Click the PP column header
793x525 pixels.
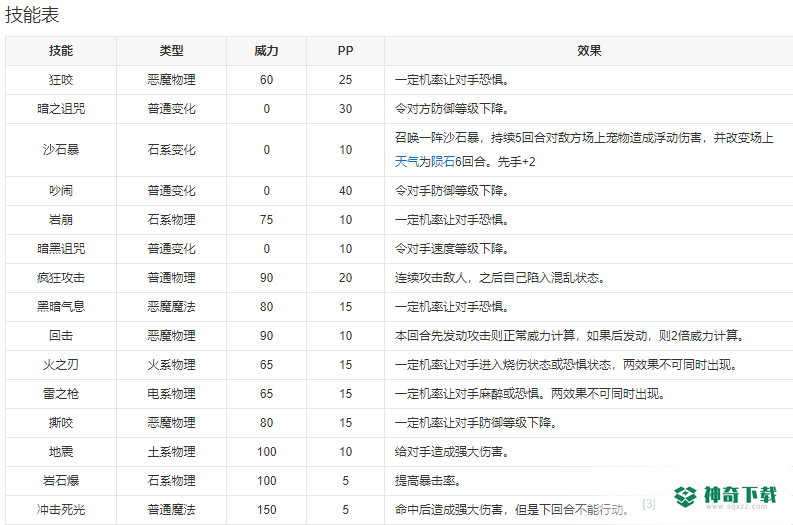coord(345,51)
